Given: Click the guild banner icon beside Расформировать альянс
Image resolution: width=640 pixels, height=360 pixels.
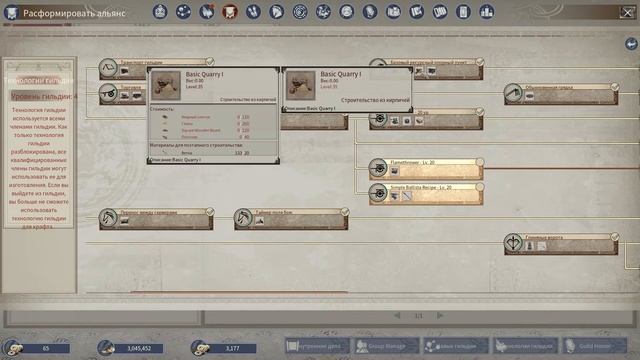Looking at the screenshot, I should click(11, 13).
